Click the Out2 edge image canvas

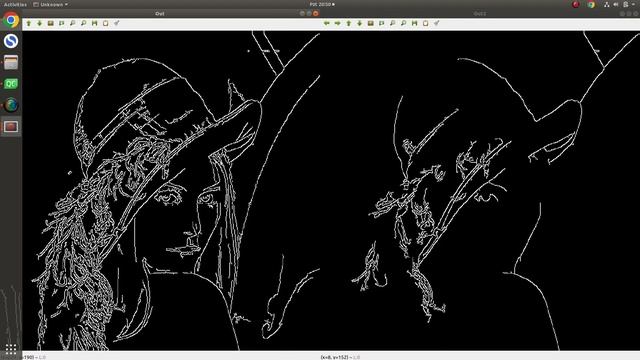coord(480,190)
